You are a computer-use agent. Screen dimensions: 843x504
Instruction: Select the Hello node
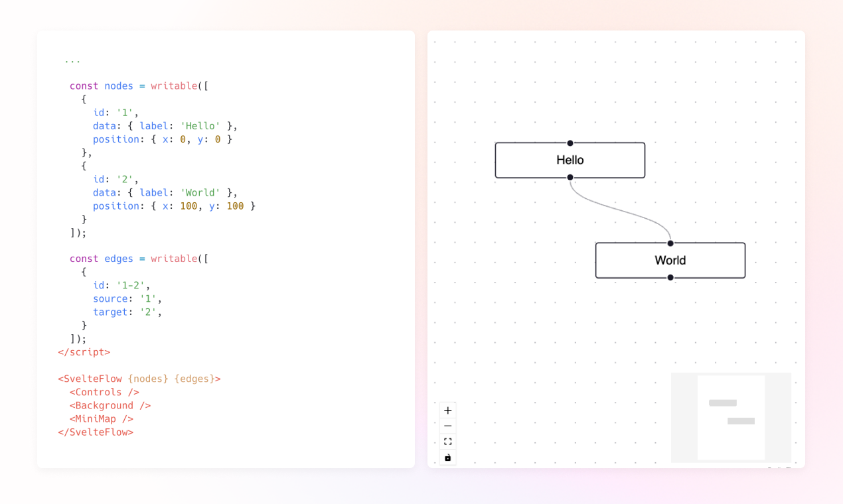[x=570, y=160]
